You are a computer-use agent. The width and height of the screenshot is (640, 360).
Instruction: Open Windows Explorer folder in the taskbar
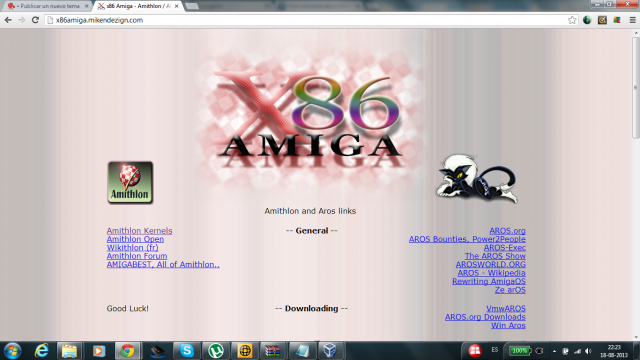69,351
